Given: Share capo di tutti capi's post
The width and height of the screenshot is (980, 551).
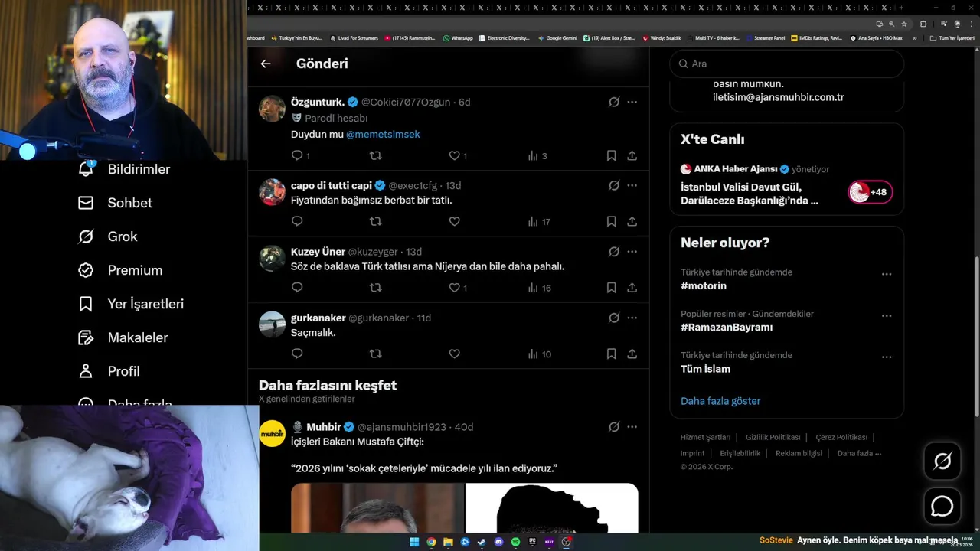Looking at the screenshot, I should coord(632,221).
